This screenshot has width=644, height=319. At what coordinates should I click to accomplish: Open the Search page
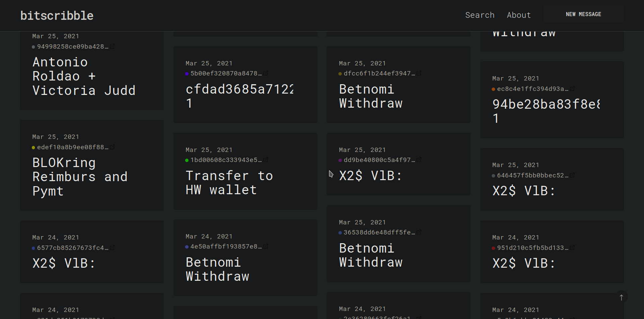(480, 15)
